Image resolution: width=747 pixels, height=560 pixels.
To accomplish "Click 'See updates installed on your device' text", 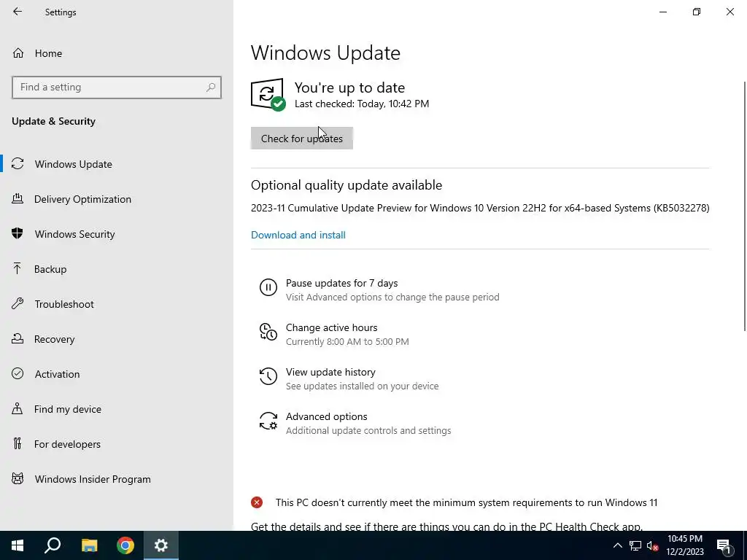I will coord(362,386).
